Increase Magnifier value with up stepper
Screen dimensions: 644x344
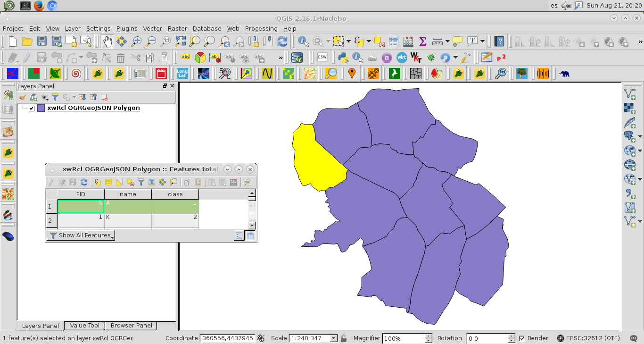pos(428,336)
